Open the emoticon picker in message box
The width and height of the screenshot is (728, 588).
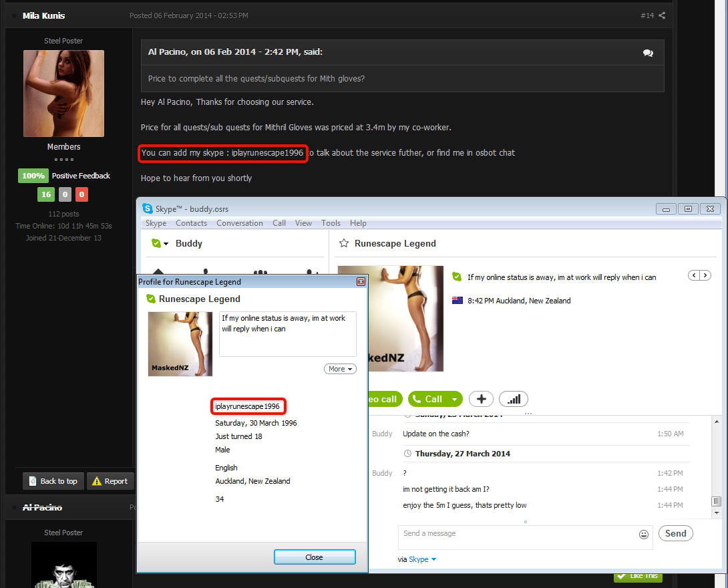(643, 534)
